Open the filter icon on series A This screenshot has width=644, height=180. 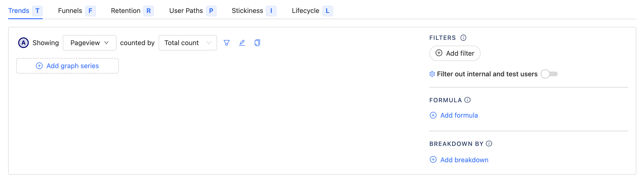click(226, 42)
